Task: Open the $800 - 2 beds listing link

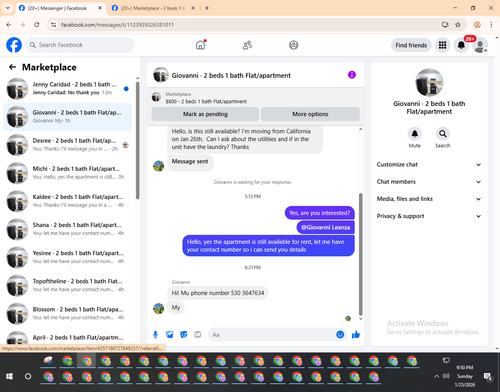Action: [x=206, y=101]
